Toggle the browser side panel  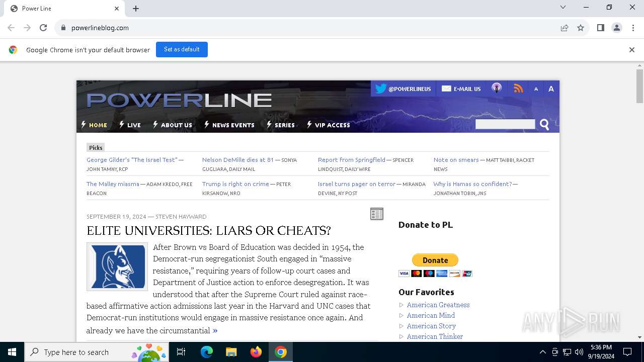601,28
